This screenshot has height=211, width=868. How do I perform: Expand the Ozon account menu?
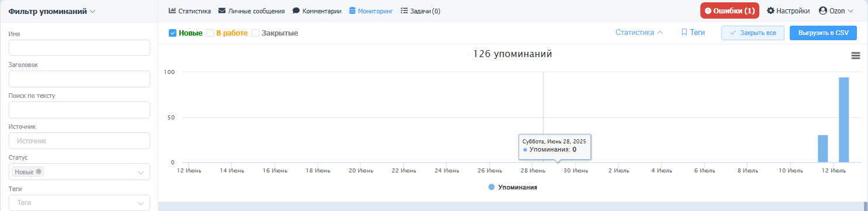[x=836, y=10]
